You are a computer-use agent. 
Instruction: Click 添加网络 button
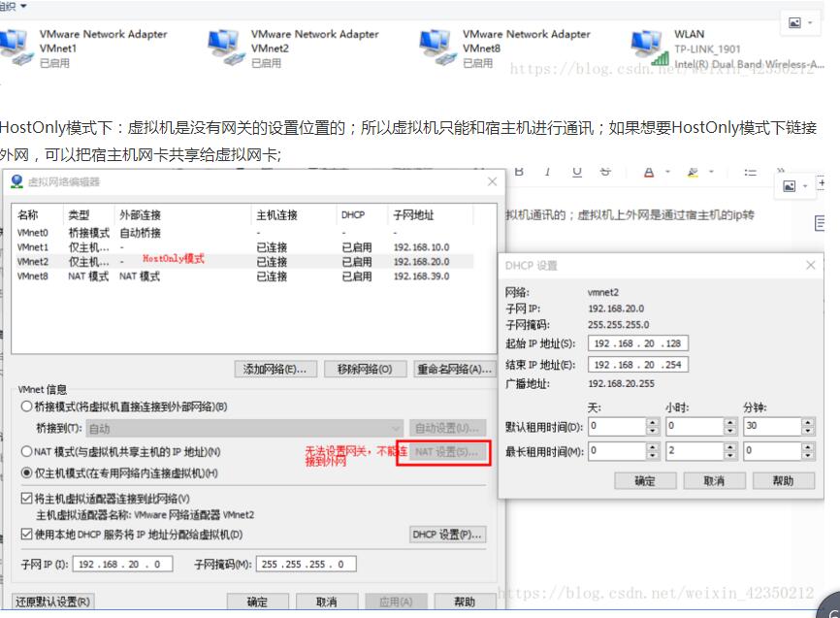pyautogui.click(x=275, y=369)
